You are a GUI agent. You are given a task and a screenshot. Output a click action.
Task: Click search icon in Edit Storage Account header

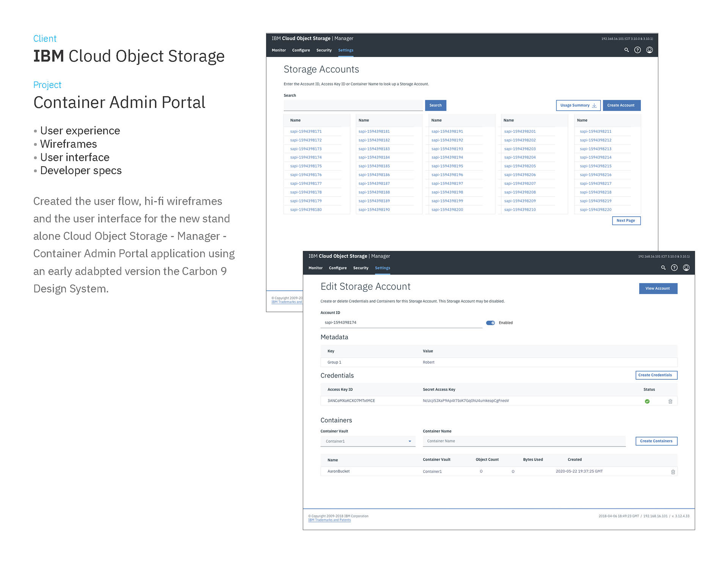pyautogui.click(x=663, y=268)
